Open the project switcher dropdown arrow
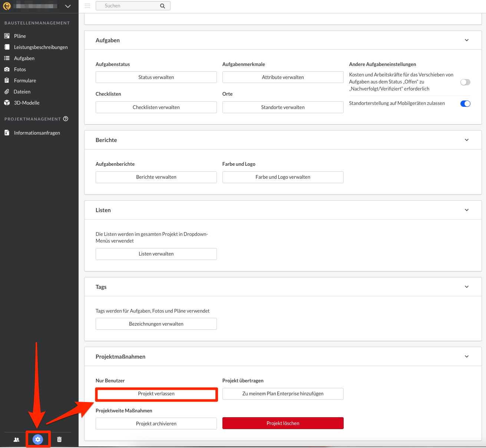The image size is (486, 448). [68, 6]
